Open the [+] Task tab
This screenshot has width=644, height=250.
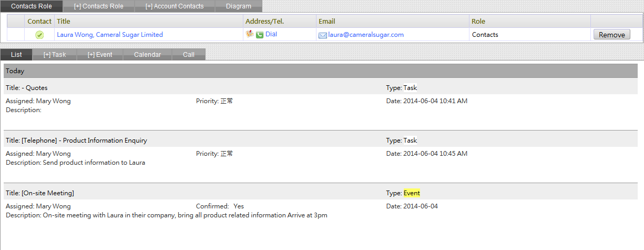(x=55, y=54)
